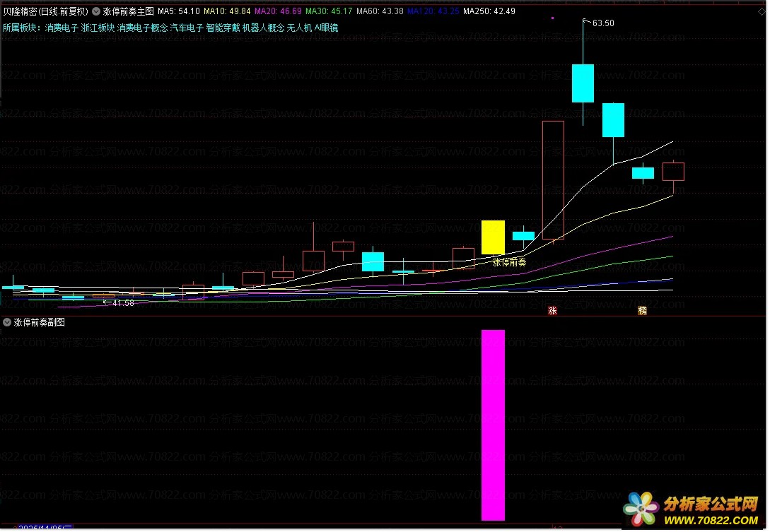
Task: Select the MA30: 45.17 readout
Action: (x=329, y=11)
